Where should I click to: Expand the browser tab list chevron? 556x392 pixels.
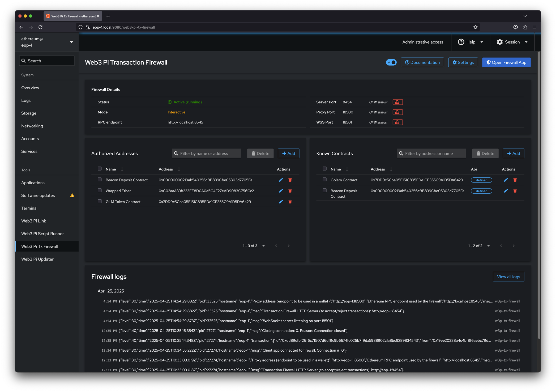tap(525, 16)
